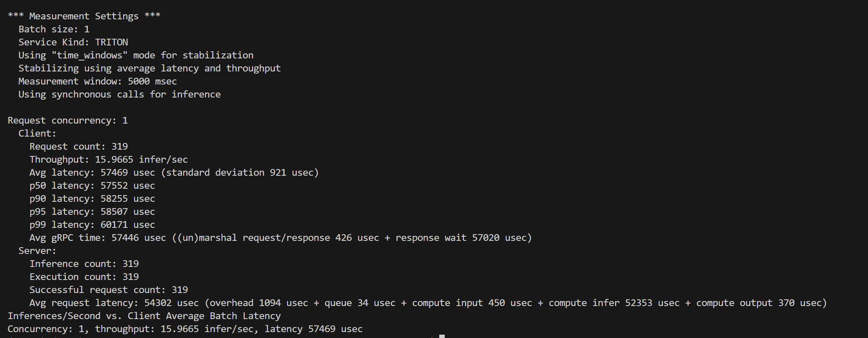Click the Avg gRPC time line

[x=280, y=238]
